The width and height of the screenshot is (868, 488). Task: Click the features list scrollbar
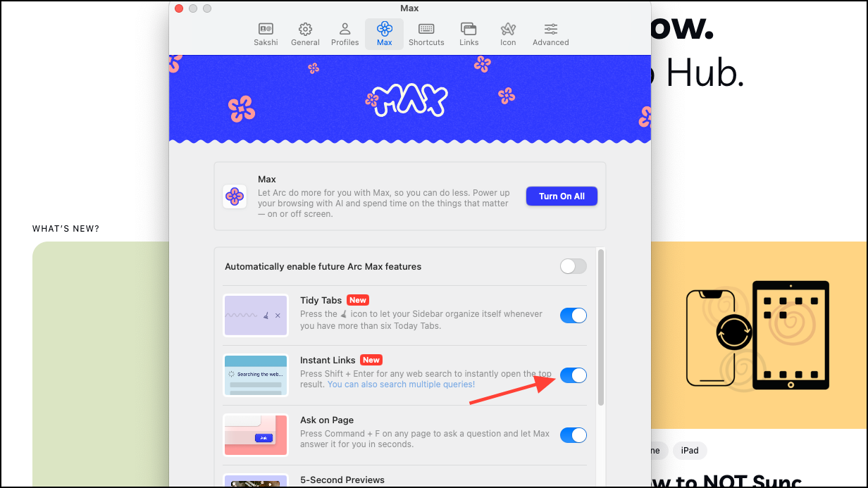(600, 327)
